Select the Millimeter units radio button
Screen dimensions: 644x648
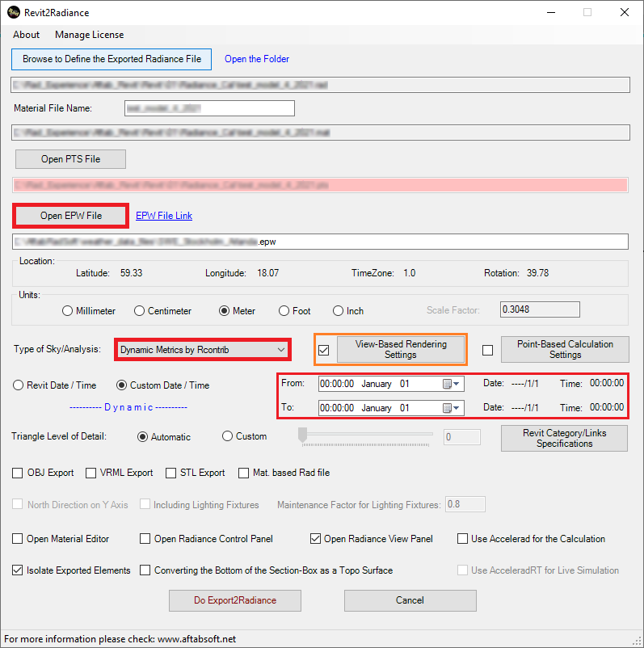(67, 311)
